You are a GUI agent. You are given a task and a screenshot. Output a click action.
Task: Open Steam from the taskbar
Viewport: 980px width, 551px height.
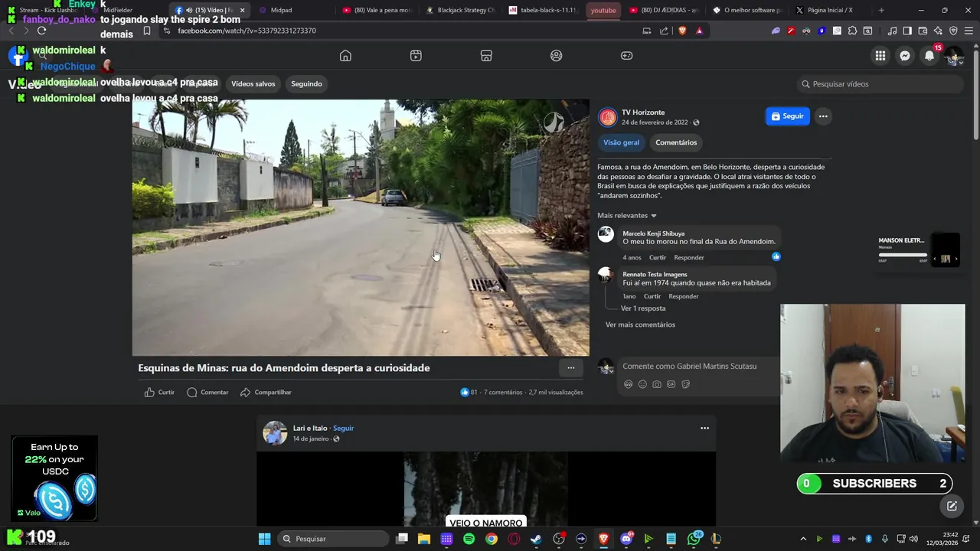click(536, 539)
